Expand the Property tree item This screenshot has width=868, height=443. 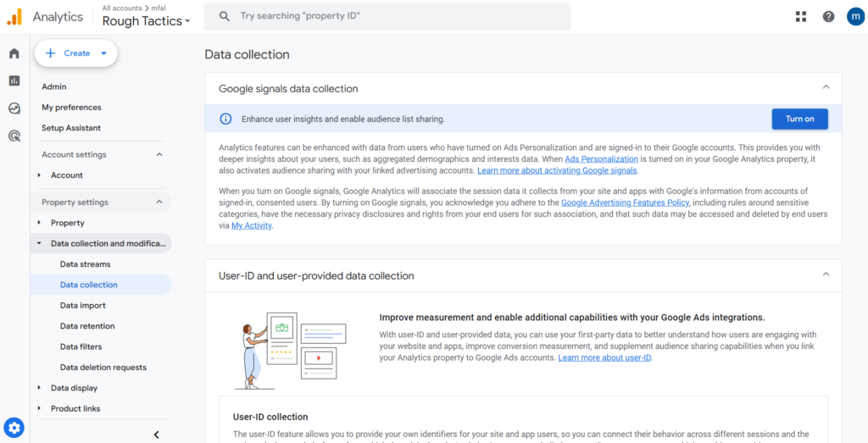(39, 223)
